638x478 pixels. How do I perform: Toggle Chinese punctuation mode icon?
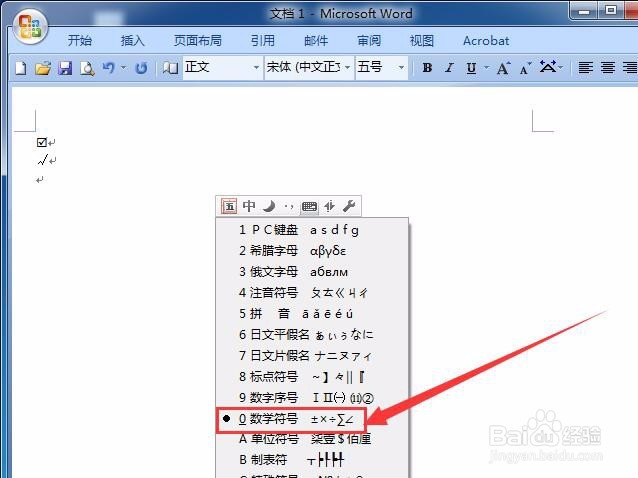click(289, 207)
